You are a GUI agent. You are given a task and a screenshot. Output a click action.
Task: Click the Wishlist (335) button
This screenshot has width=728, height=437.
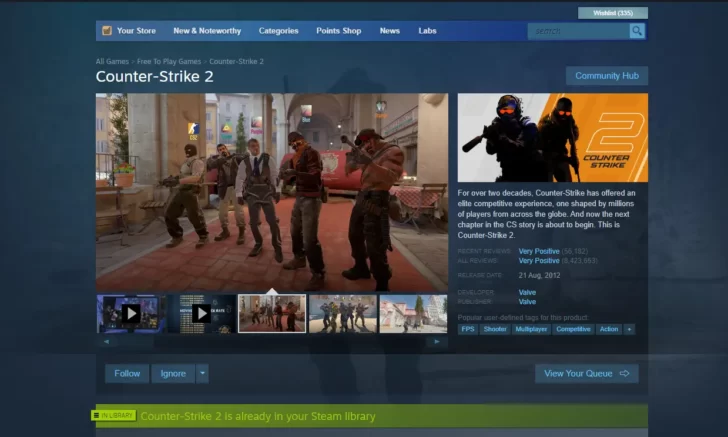pos(613,13)
